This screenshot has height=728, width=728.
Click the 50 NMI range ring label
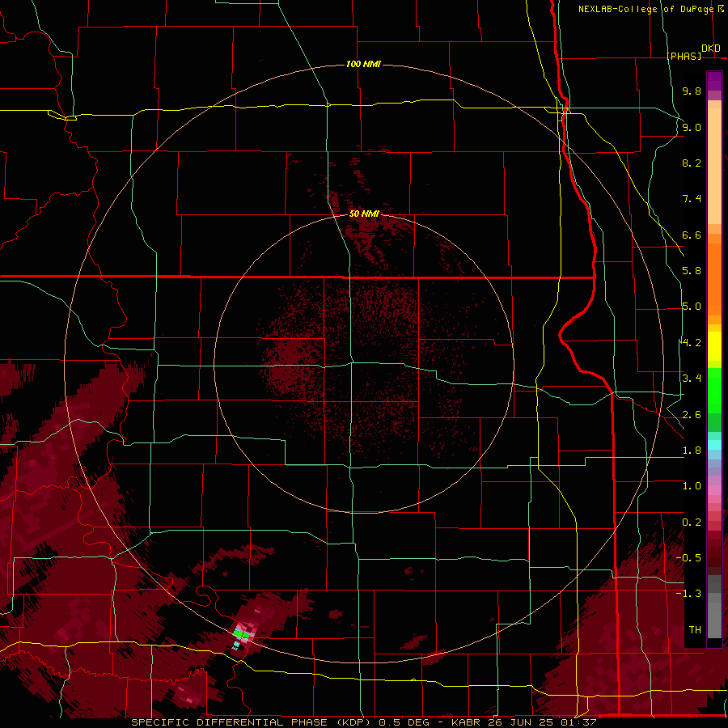[364, 214]
